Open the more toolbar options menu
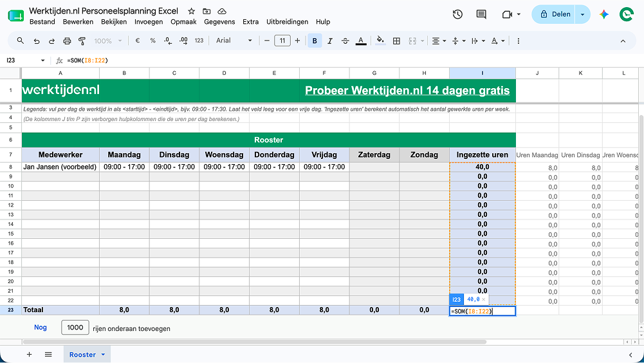Image resolution: width=644 pixels, height=363 pixels. pos(519,41)
